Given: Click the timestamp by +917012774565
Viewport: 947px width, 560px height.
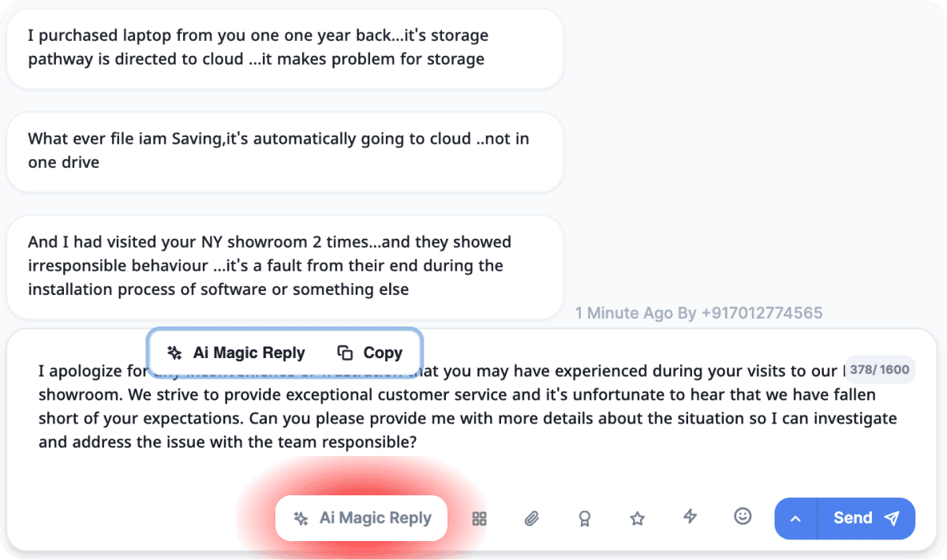Looking at the screenshot, I should pos(698,313).
